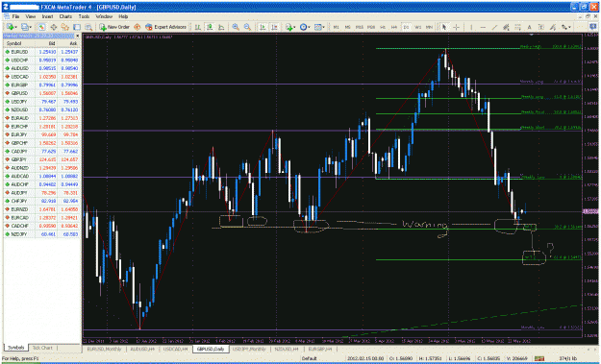Switch timeframe to M1
Image resolution: width=601 pixels, height=364 pixels.
(337, 27)
